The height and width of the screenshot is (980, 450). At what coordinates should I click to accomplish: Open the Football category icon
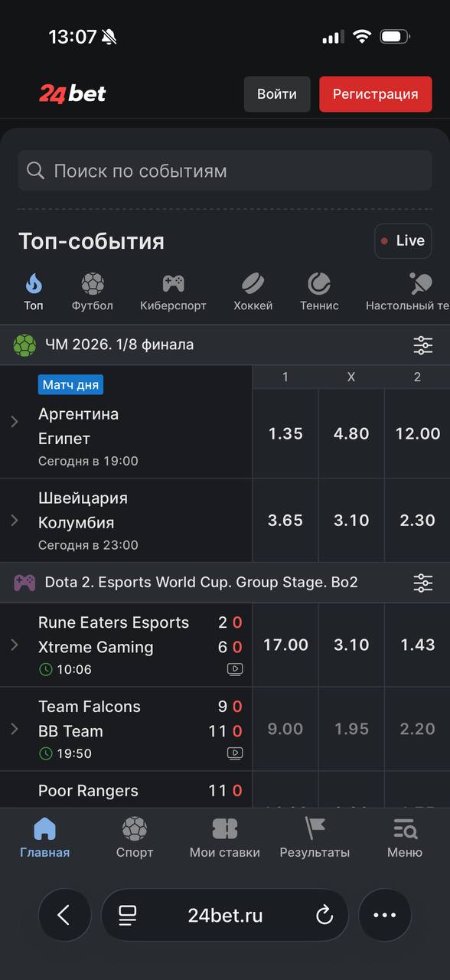coord(92,284)
